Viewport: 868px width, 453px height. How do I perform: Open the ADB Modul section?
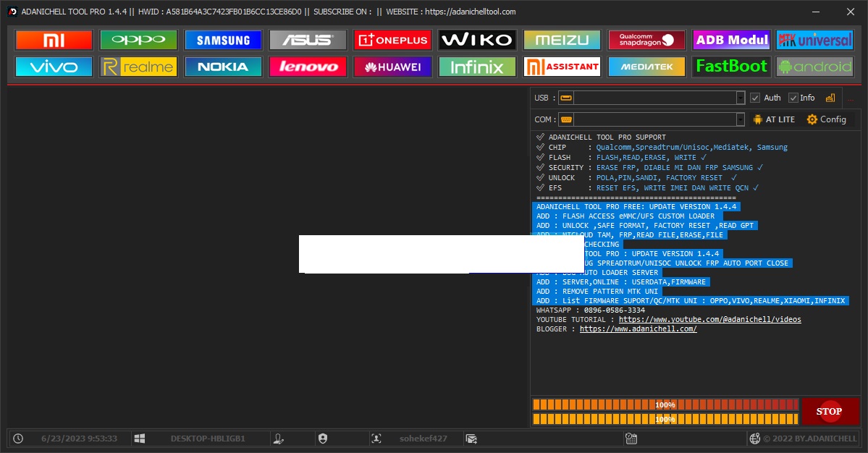[731, 40]
